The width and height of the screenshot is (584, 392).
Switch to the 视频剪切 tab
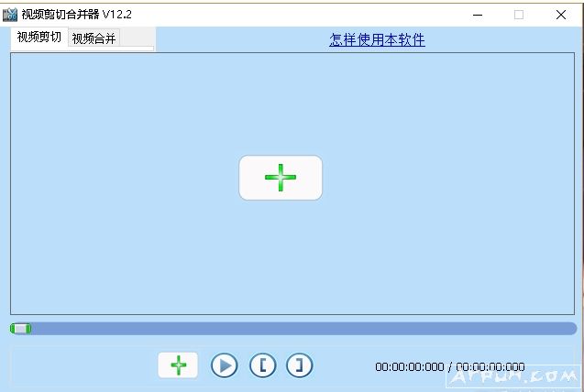39,37
